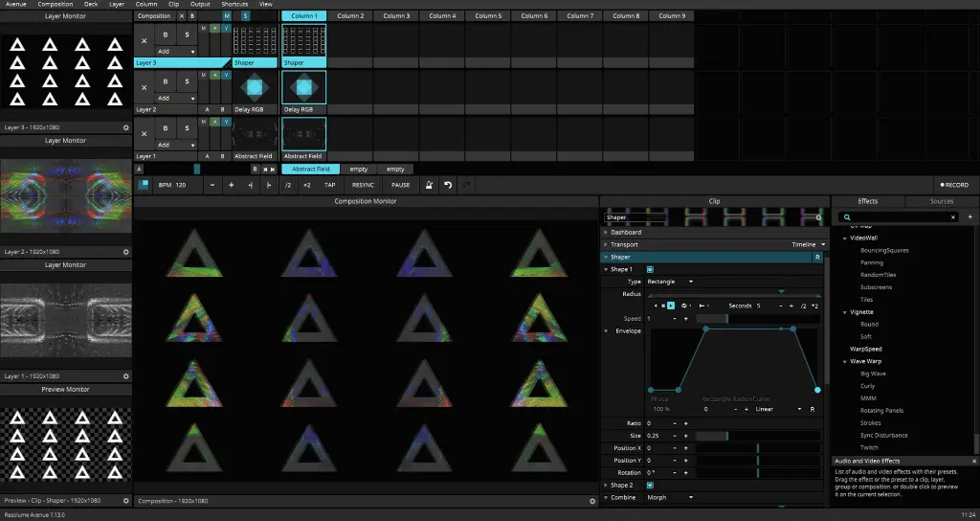Viewport: 980px width, 521px height.
Task: Click the plus icon beside Effects search
Action: tap(969, 217)
